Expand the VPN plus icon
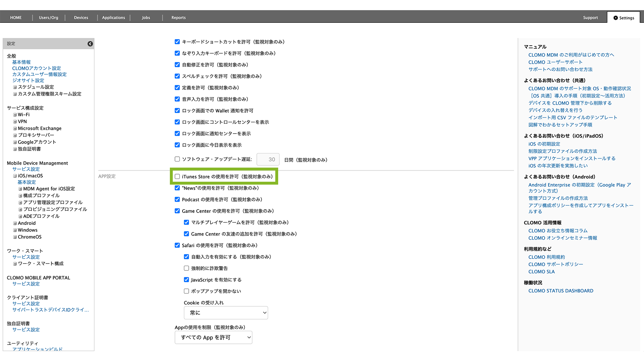 pos(15,122)
